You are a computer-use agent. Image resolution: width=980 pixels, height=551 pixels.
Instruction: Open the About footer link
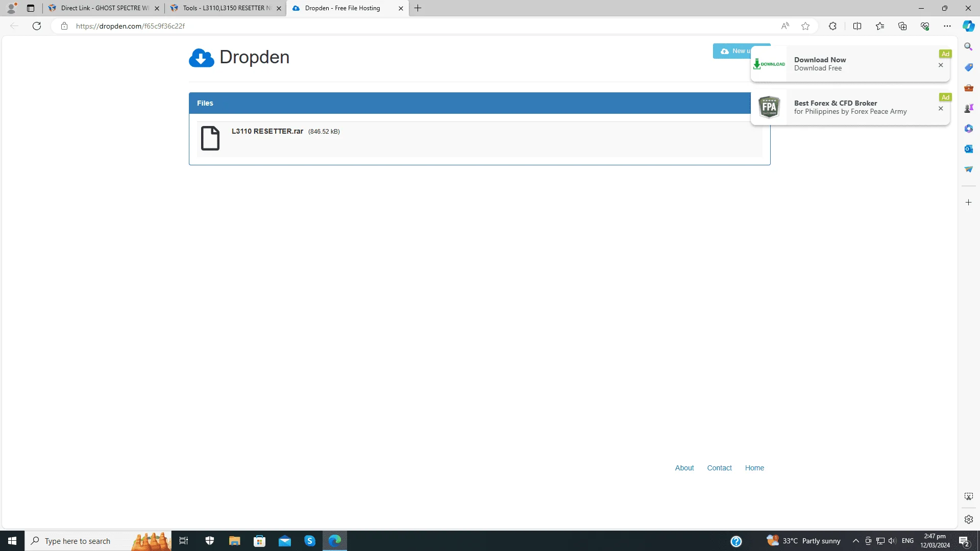(684, 468)
